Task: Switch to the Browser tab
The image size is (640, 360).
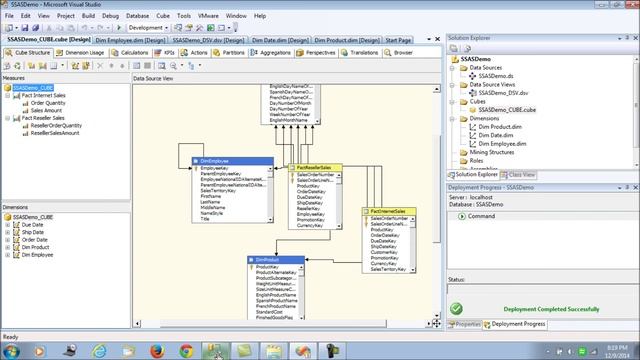Action: click(398, 53)
